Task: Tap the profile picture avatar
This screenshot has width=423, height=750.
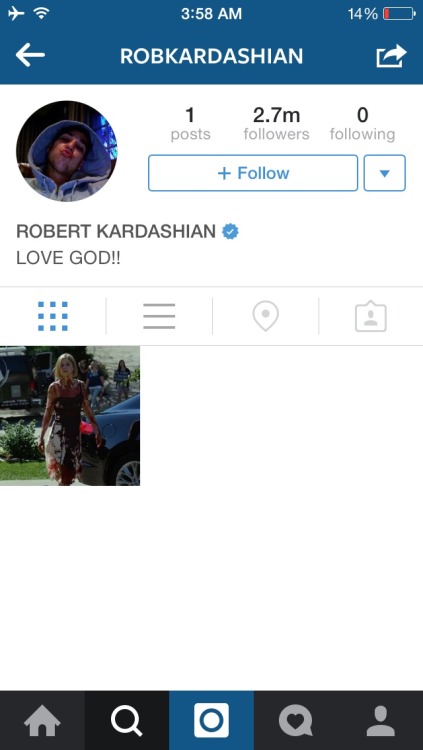Action: click(67, 151)
